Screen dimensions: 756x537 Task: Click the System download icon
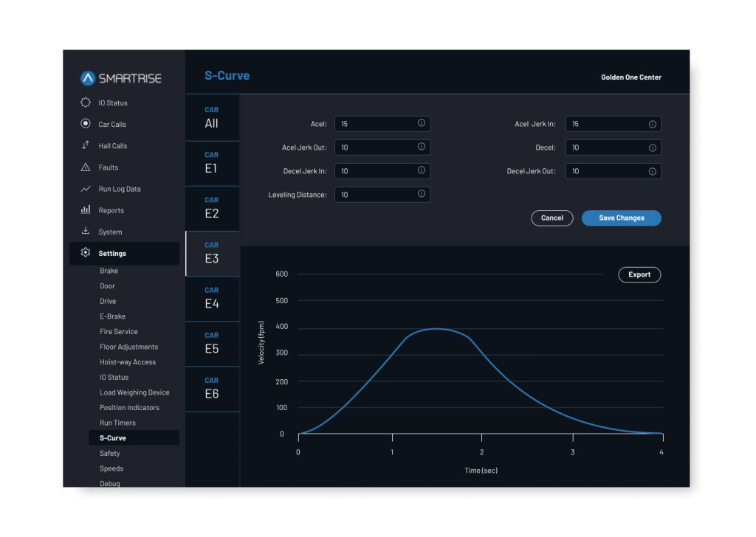86,232
